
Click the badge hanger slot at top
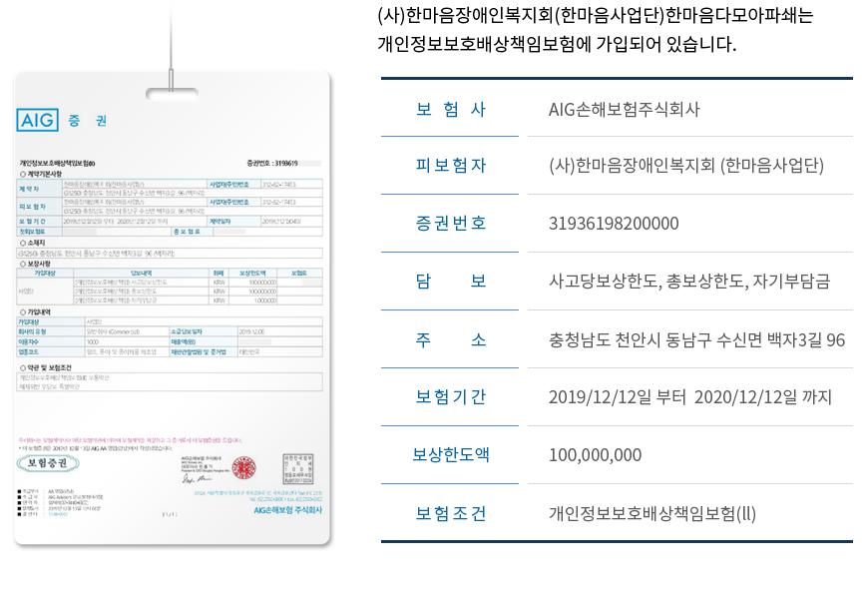172,97
